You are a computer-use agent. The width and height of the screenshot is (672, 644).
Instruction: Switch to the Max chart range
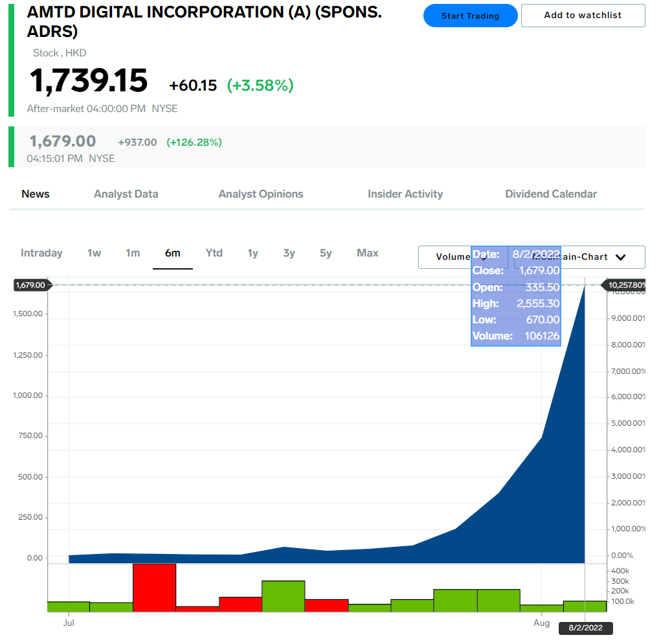pyautogui.click(x=367, y=253)
